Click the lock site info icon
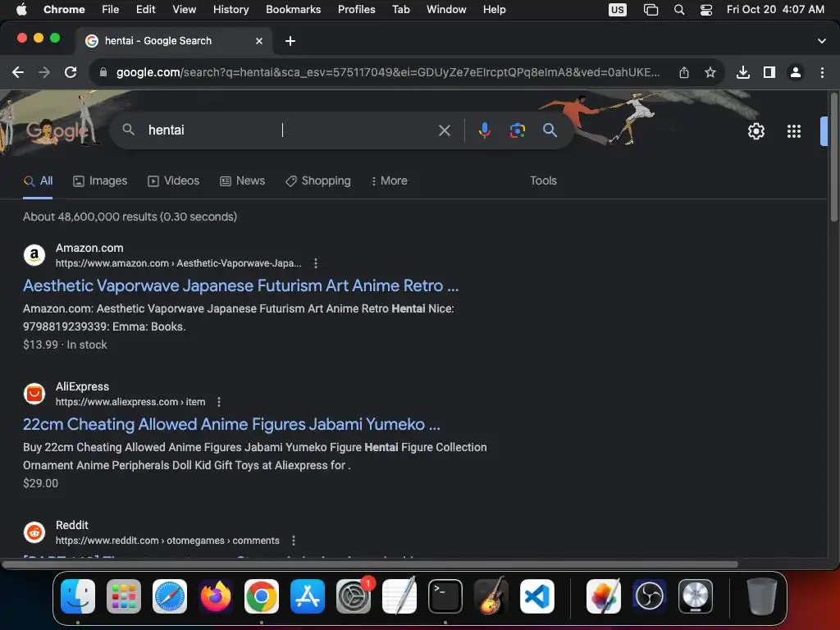840x630 pixels. click(x=103, y=72)
